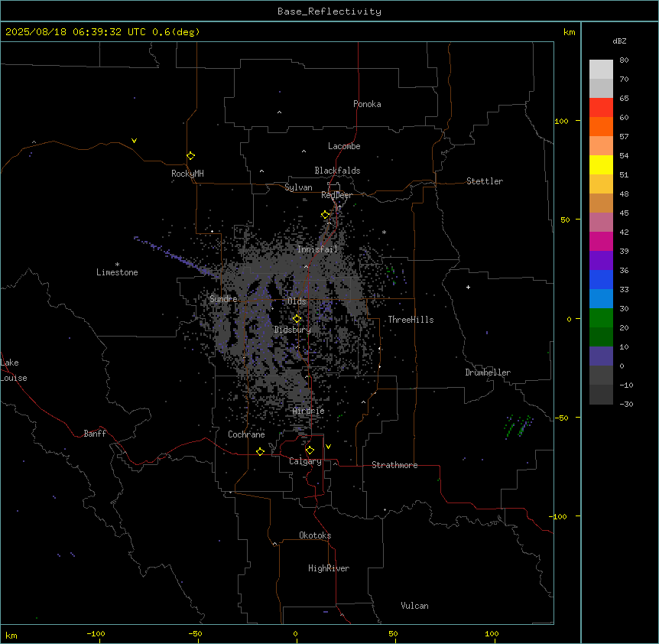The width and height of the screenshot is (659, 644).
Task: Select the Olds city label
Action: tap(297, 301)
